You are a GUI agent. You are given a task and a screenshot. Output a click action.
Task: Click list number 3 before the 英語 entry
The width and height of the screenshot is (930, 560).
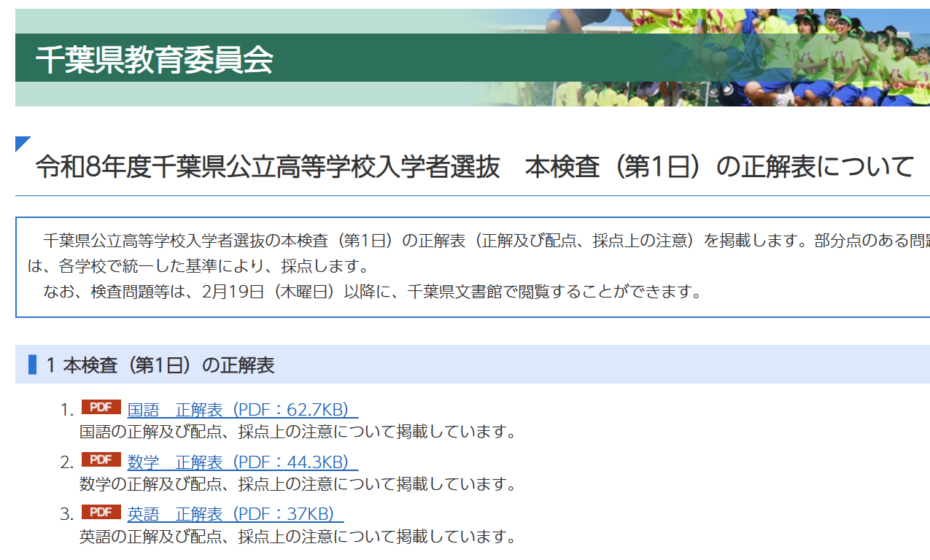point(66,514)
